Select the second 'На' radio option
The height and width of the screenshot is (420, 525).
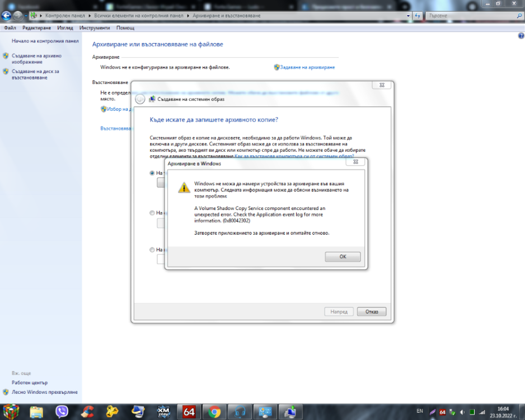pyautogui.click(x=152, y=213)
